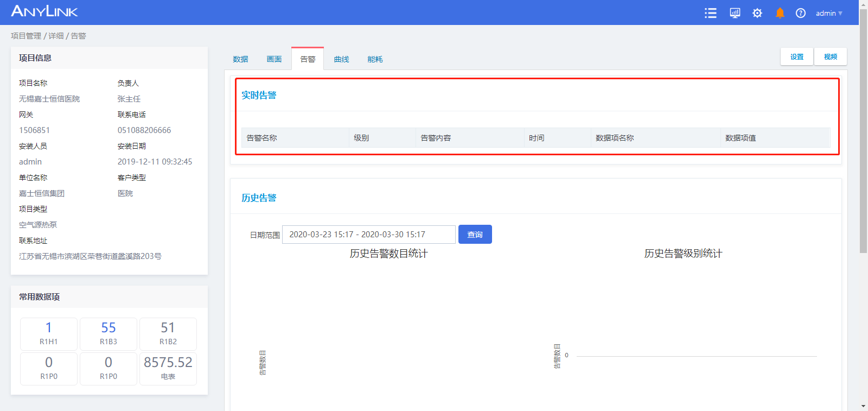Click the 级别 column header
This screenshot has width=868, height=411.
point(382,138)
